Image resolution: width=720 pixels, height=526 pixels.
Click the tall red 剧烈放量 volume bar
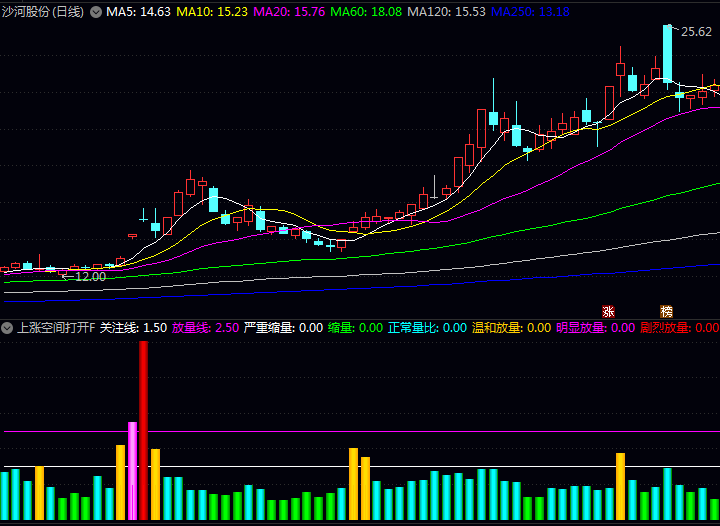pos(144,430)
